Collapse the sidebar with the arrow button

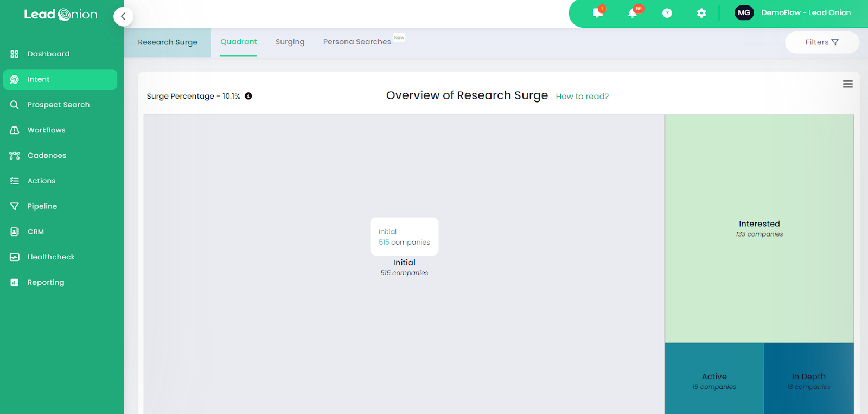(x=123, y=16)
